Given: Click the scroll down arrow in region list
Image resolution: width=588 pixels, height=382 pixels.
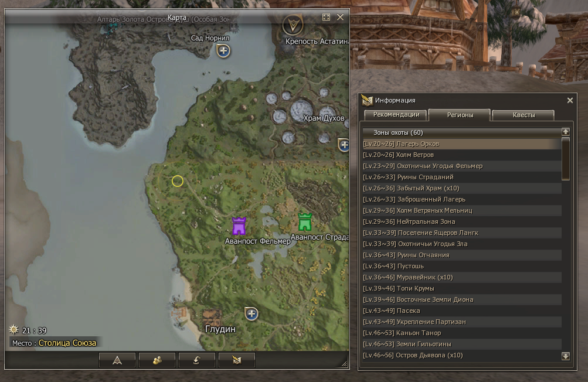Looking at the screenshot, I should (x=565, y=356).
